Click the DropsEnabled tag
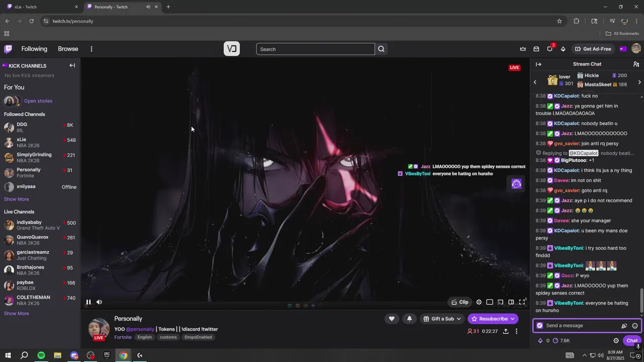 (198, 337)
